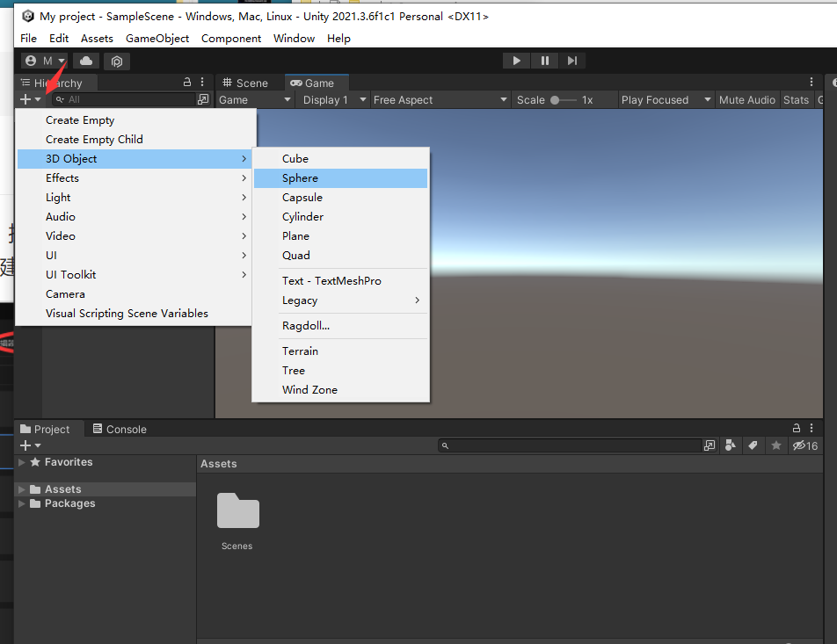Open the Audio submenu

point(135,217)
